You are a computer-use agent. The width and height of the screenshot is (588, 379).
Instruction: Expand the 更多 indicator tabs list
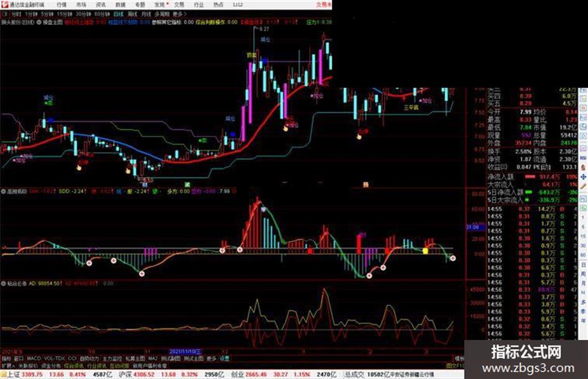pyautogui.click(x=212, y=358)
